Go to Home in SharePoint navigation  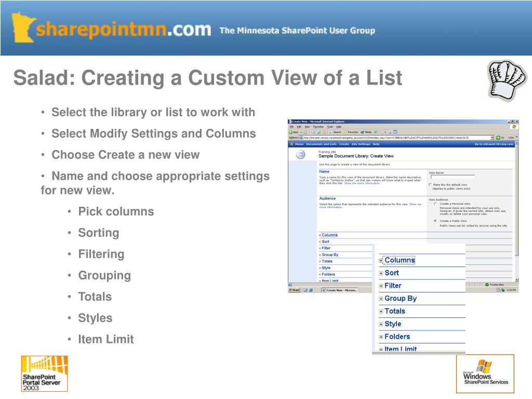(x=299, y=144)
